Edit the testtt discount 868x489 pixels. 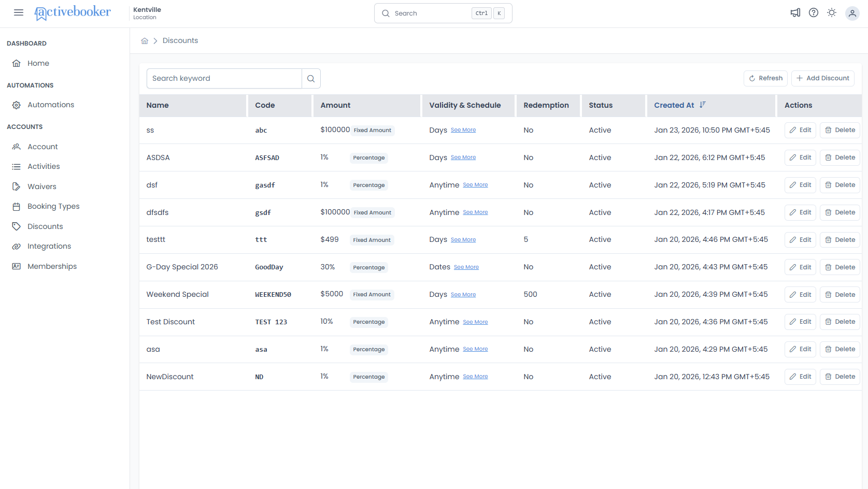(x=800, y=240)
